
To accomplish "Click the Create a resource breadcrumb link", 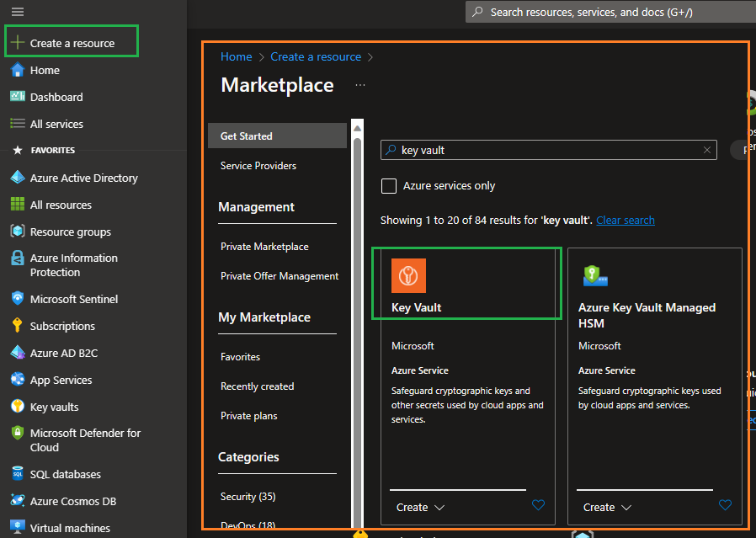I will coord(316,56).
